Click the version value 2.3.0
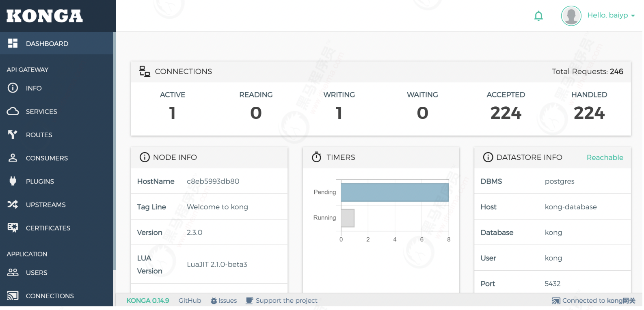 (194, 232)
